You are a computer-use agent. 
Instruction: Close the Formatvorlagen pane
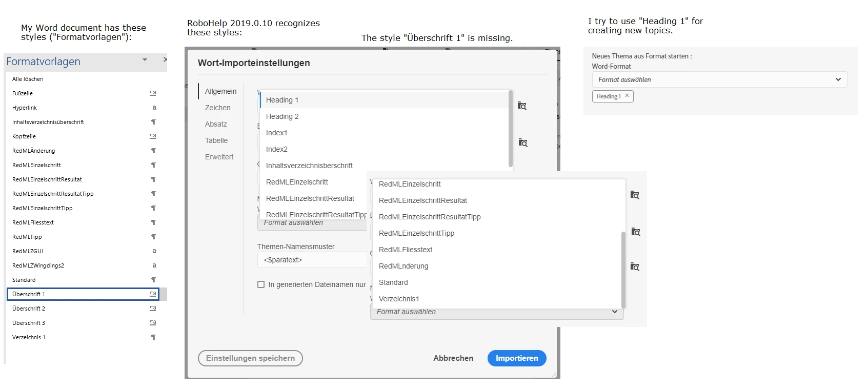(x=165, y=60)
